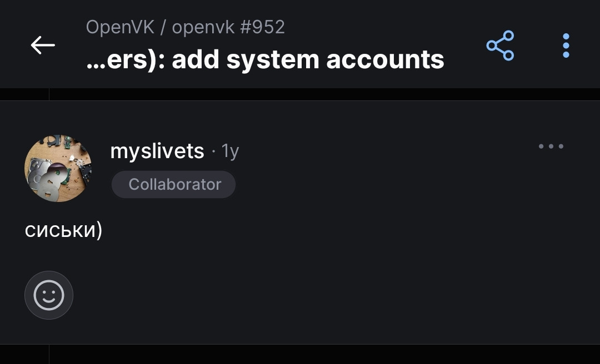Image resolution: width=600 pixels, height=364 pixels.
Task: Add a reaction with the smiley button
Action: [x=48, y=295]
